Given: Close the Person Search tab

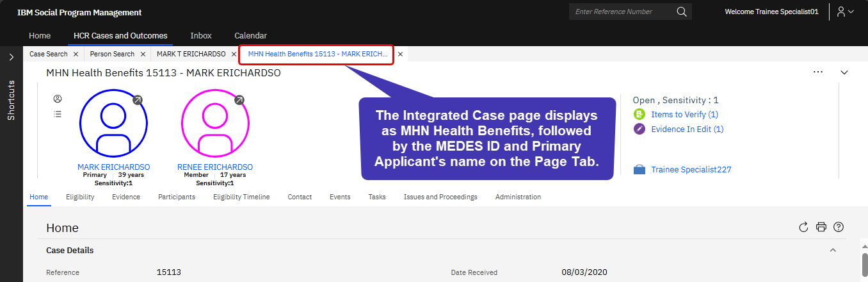Looking at the screenshot, I should click(143, 54).
